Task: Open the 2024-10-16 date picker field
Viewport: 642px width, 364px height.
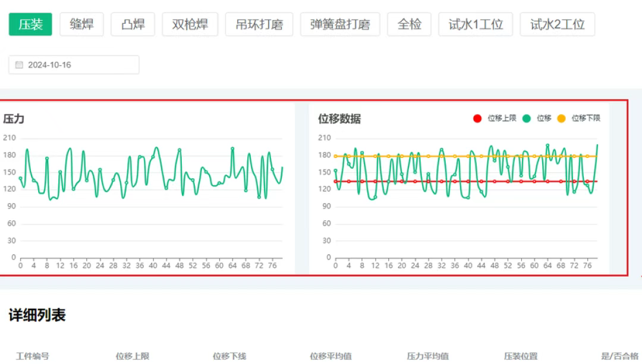Action: (x=74, y=65)
